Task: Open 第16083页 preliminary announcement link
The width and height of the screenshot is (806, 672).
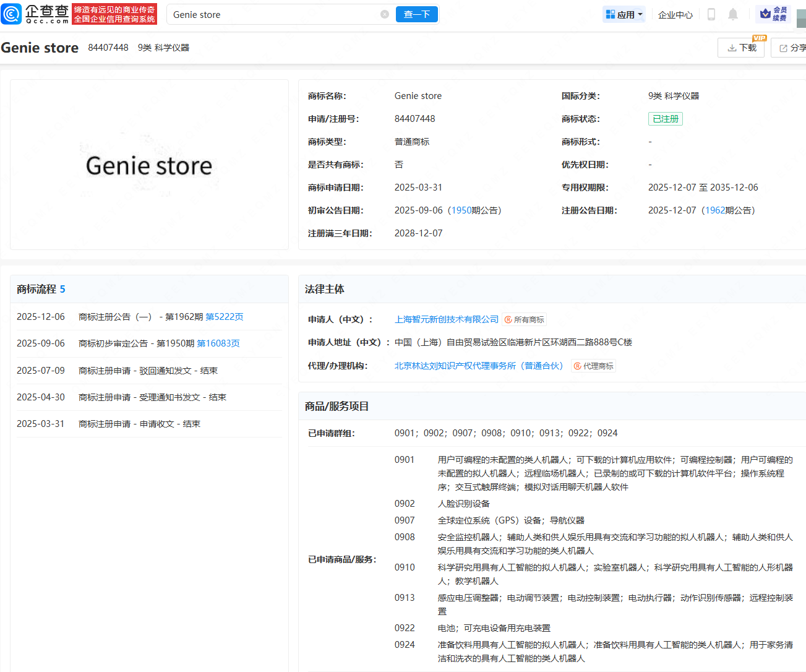Action: 218,343
